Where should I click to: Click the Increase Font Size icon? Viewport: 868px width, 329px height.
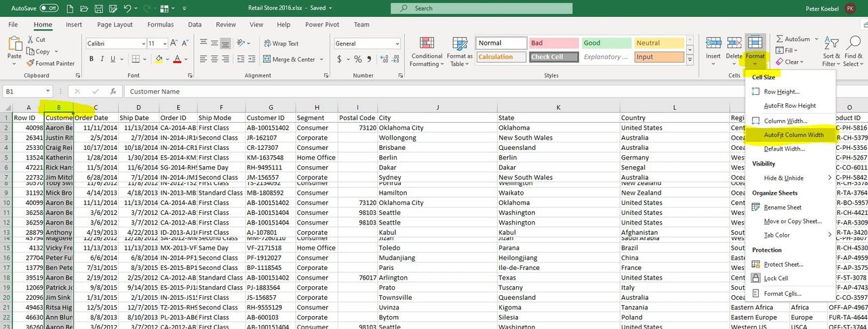175,43
